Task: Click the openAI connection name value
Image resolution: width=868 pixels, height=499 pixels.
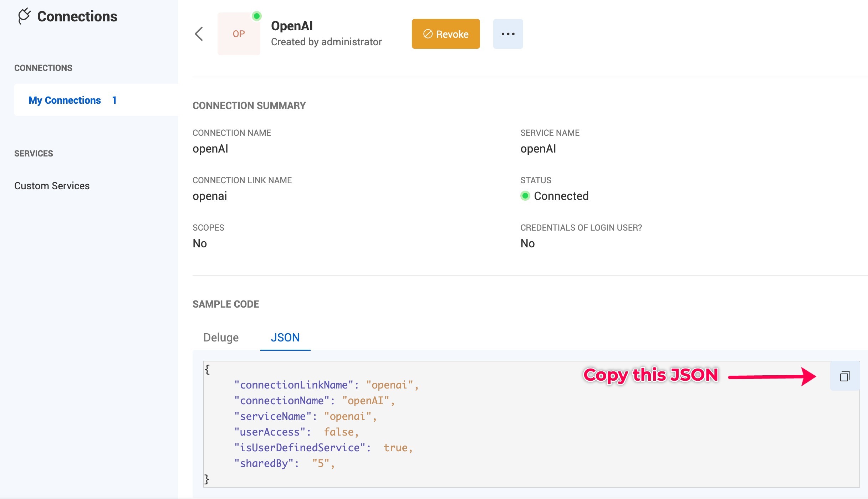Action: 210,149
